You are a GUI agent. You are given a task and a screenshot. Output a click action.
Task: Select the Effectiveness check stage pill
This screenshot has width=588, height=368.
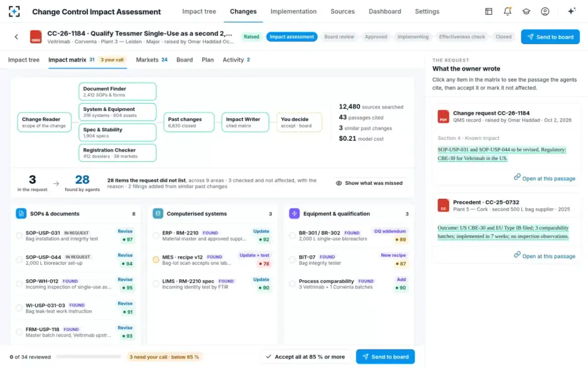[462, 37]
